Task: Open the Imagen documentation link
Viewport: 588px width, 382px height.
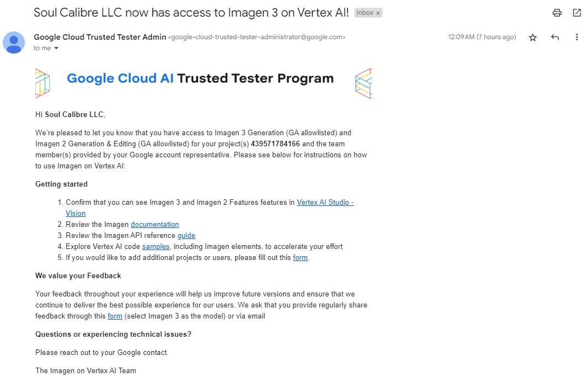Action: [x=155, y=225]
